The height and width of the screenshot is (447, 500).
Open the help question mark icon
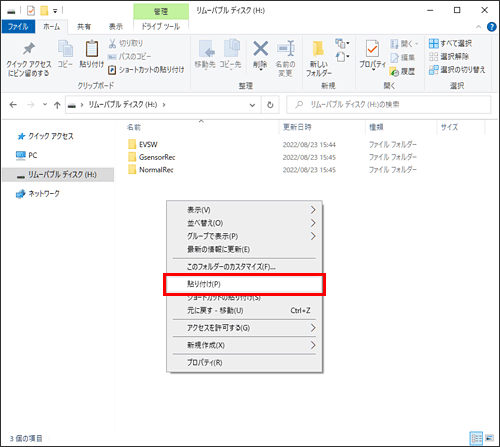point(491,27)
